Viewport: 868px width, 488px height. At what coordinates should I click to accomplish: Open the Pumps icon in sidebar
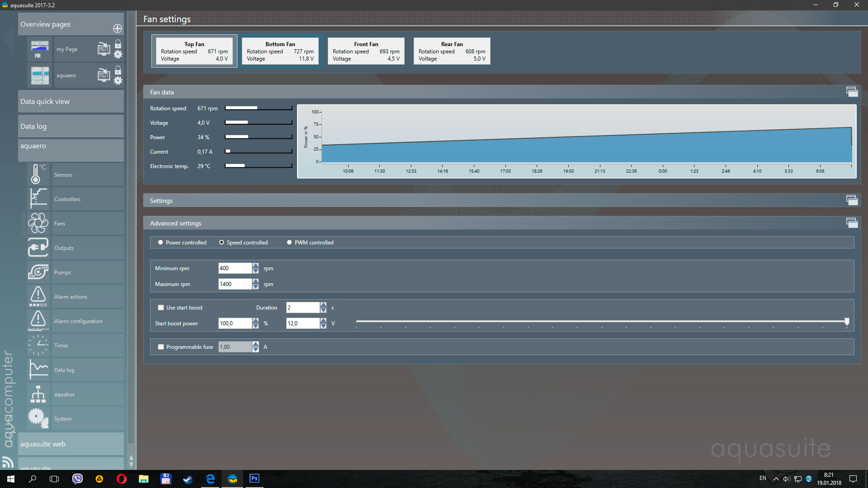click(x=38, y=272)
